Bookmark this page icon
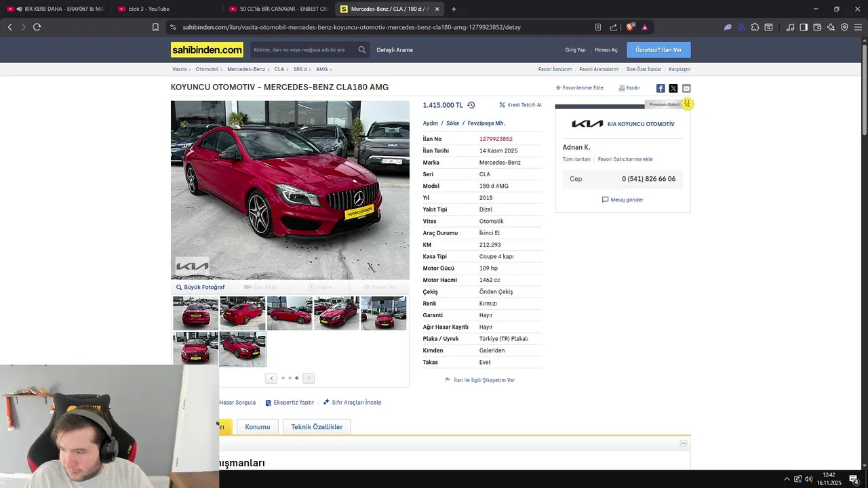 155,27
